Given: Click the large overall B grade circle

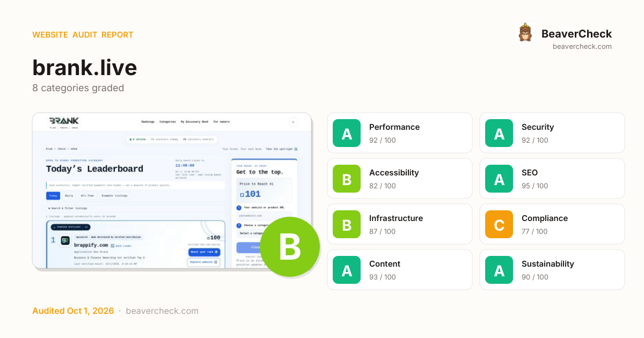Looking at the screenshot, I should click(290, 247).
